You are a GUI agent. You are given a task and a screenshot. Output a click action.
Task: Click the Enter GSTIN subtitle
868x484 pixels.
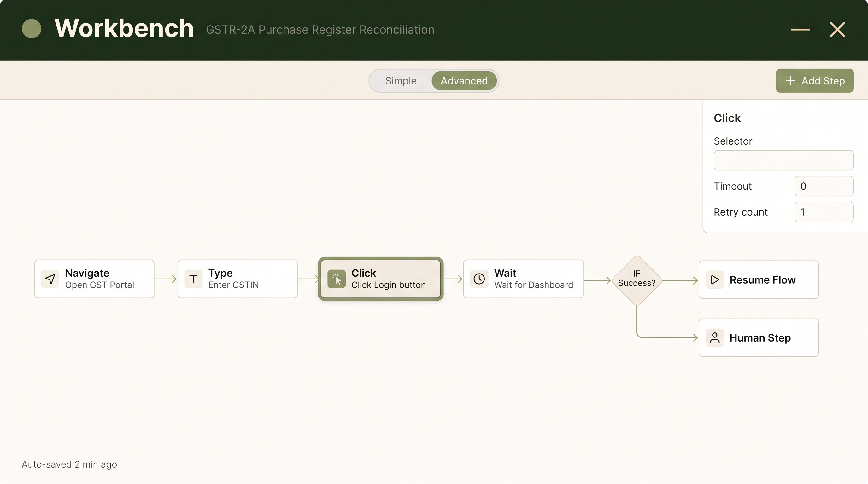click(233, 285)
